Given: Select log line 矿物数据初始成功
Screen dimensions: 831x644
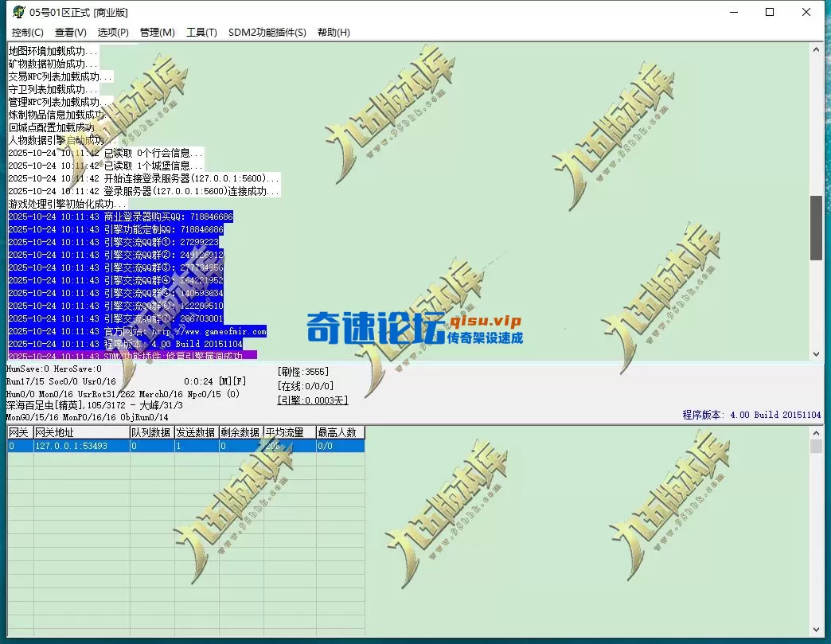Looking at the screenshot, I should pyautogui.click(x=53, y=64).
